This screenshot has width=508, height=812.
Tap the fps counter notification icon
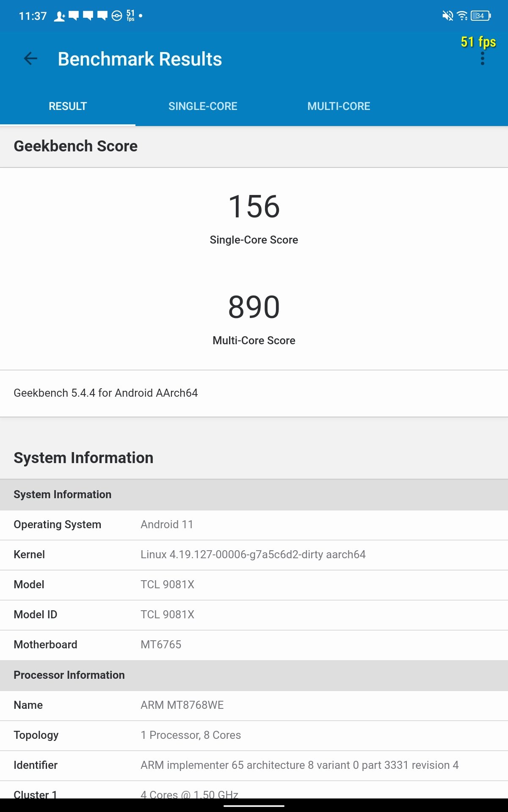[x=130, y=16]
